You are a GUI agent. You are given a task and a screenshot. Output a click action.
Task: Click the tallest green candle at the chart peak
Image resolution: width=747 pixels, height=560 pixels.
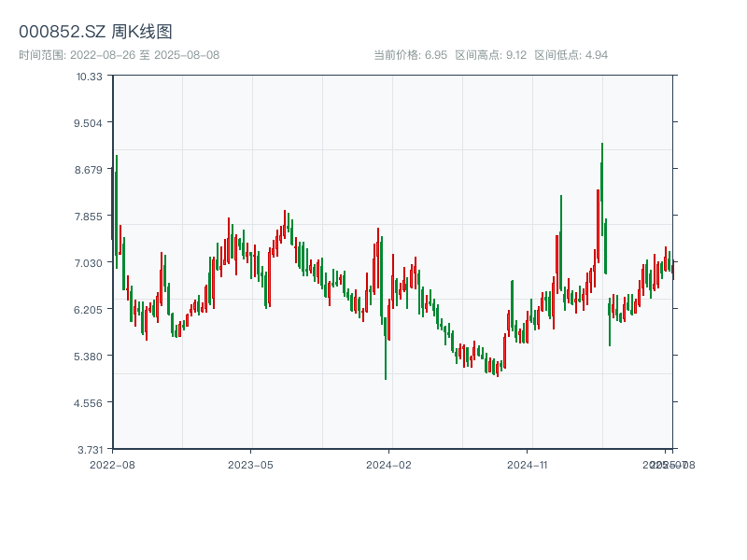point(602,190)
